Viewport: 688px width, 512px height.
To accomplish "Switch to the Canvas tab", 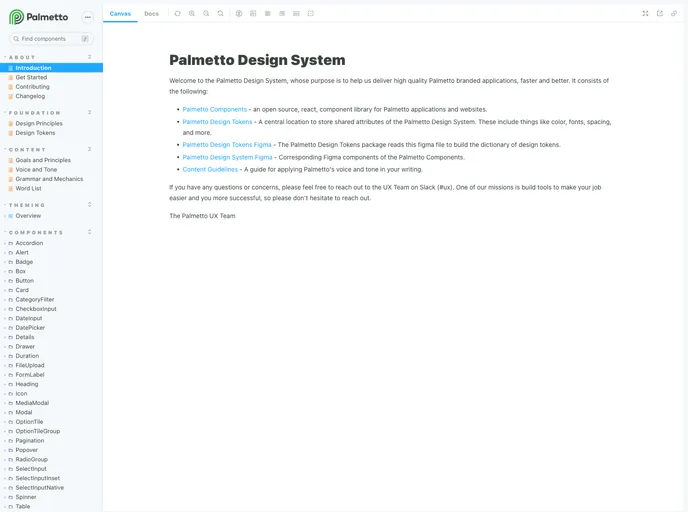I will click(x=120, y=14).
